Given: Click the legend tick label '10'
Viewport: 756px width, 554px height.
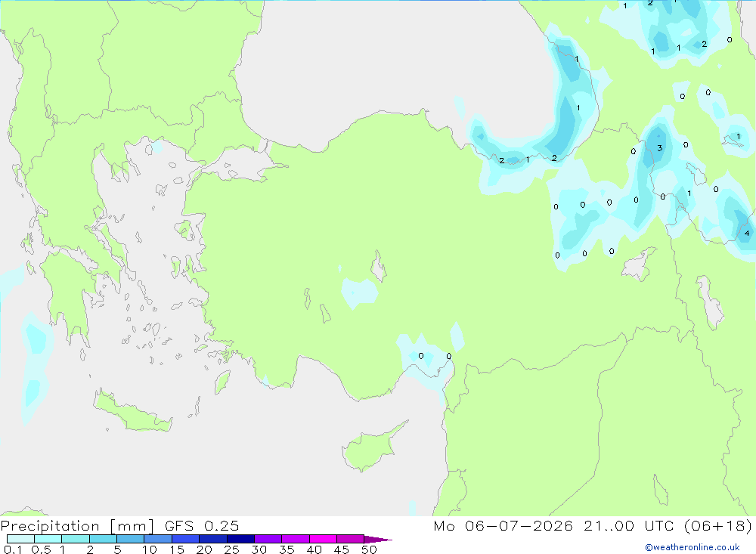Looking at the screenshot, I should tap(150, 549).
